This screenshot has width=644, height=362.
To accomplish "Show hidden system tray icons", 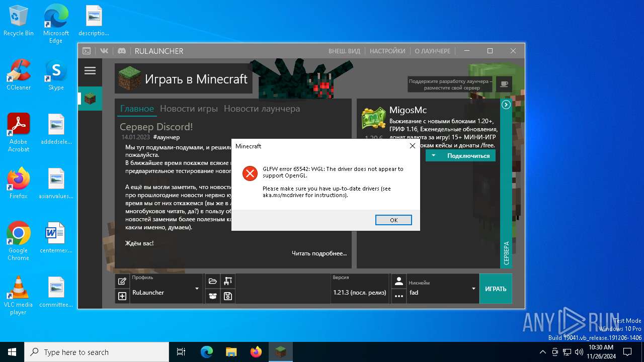I will coord(542,352).
